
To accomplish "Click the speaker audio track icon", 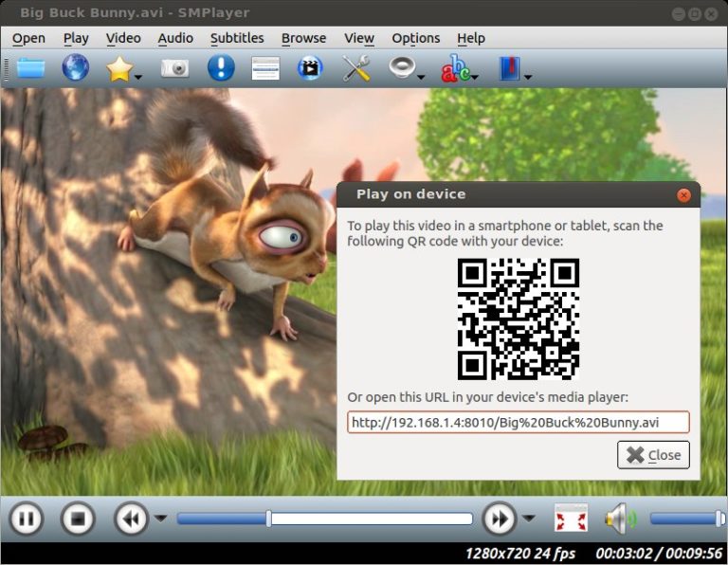I will click(402, 68).
